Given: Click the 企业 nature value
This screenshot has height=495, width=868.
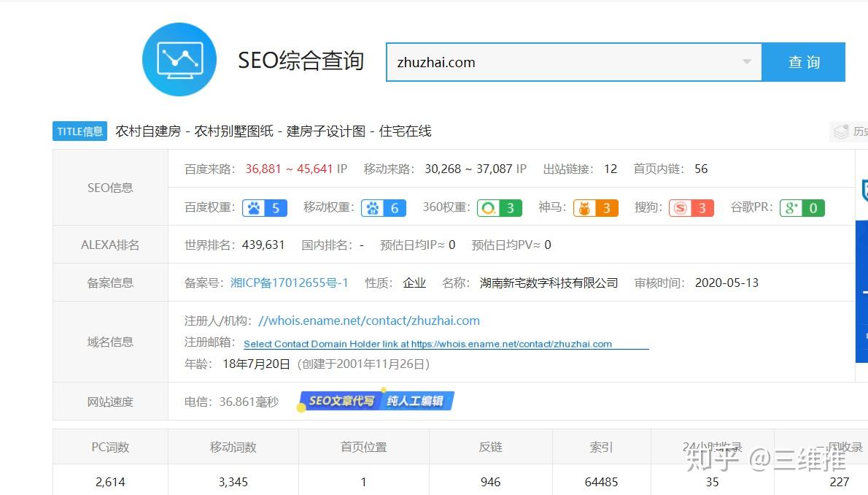Looking at the screenshot, I should click(414, 283).
